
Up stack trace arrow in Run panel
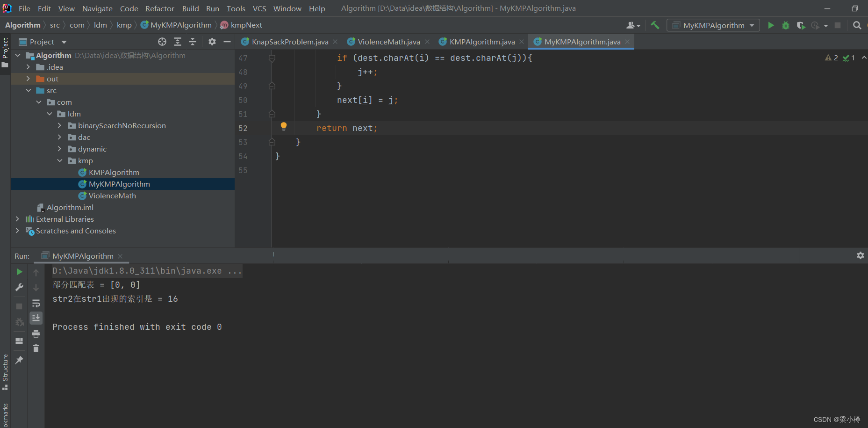pos(36,272)
